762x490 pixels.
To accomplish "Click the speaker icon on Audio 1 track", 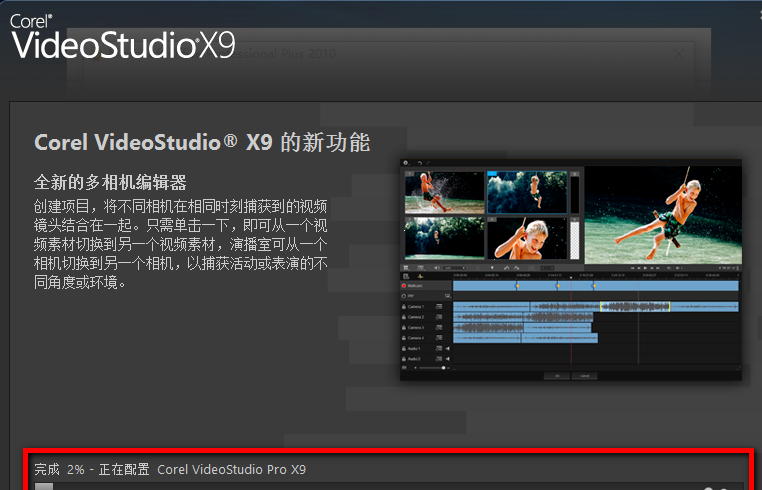I will pyautogui.click(x=447, y=348).
